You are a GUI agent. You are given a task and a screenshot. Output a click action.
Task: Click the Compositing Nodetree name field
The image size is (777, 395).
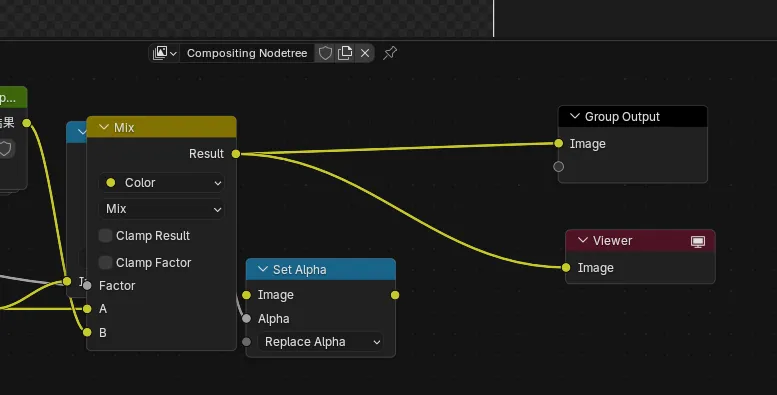pos(247,53)
